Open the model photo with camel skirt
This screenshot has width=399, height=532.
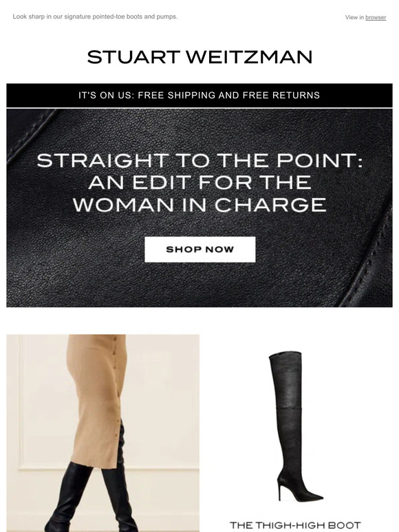103,433
